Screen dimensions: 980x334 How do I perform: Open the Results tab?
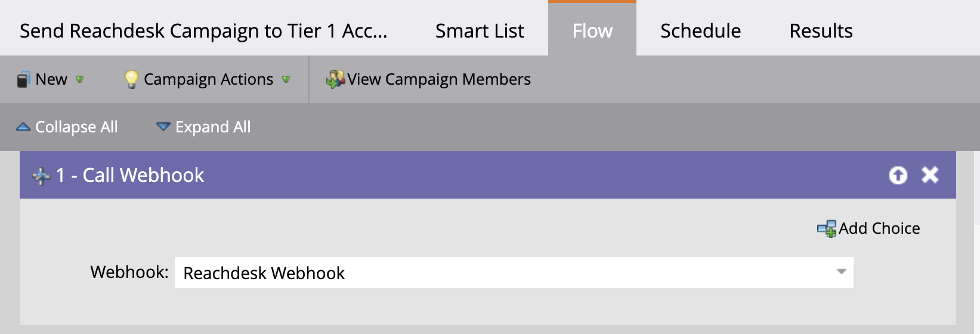[x=821, y=30]
